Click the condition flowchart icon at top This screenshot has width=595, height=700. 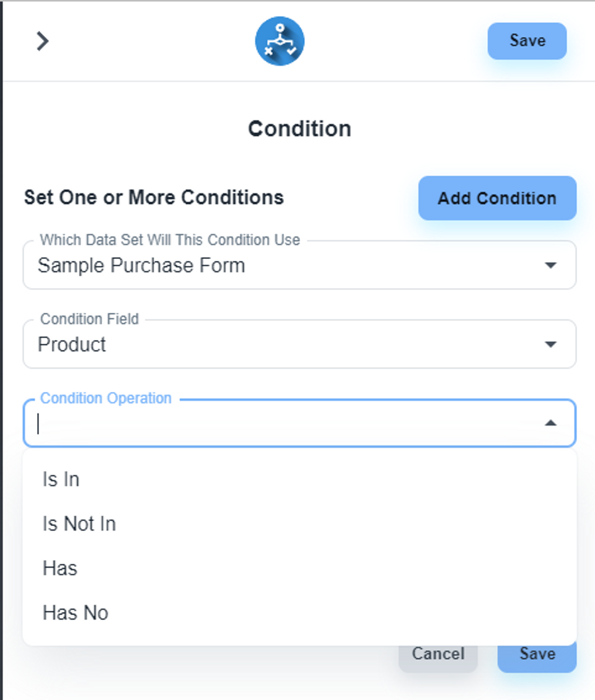click(280, 41)
